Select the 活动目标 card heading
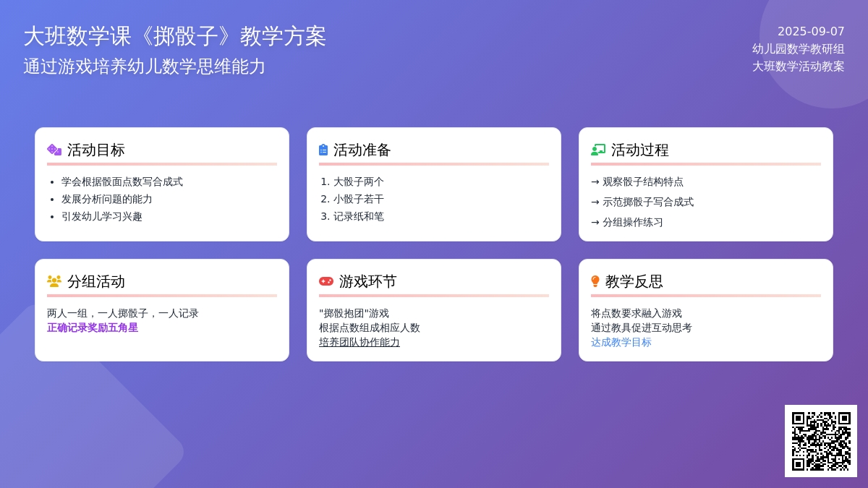 [x=96, y=150]
